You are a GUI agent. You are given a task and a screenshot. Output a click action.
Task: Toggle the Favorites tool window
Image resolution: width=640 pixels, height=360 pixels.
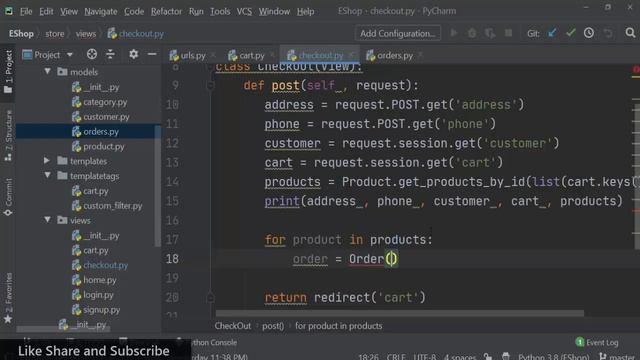(8, 297)
